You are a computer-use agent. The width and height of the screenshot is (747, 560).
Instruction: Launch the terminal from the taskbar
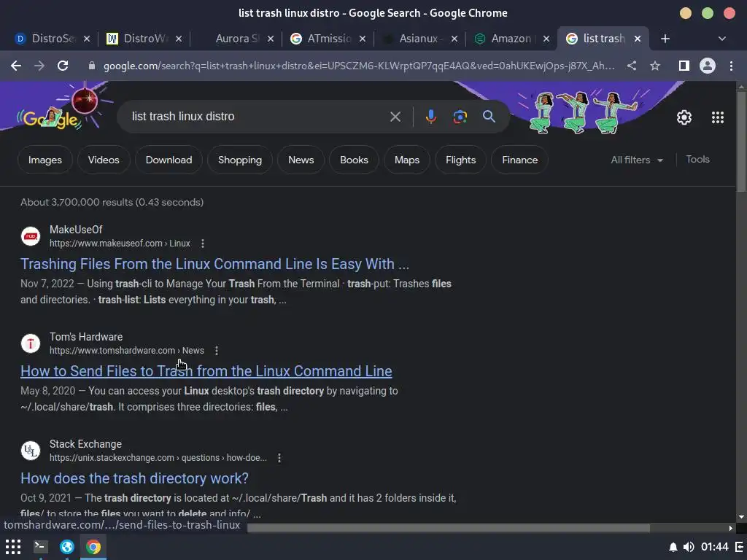point(41,547)
